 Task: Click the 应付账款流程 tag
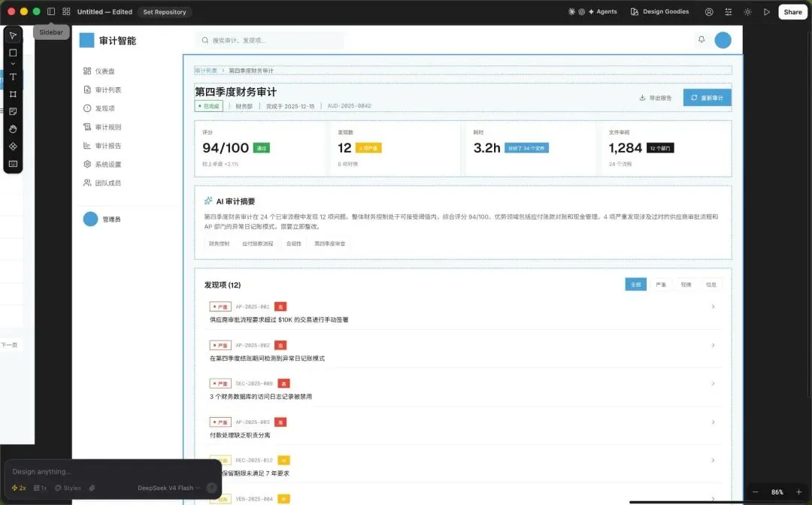point(257,243)
